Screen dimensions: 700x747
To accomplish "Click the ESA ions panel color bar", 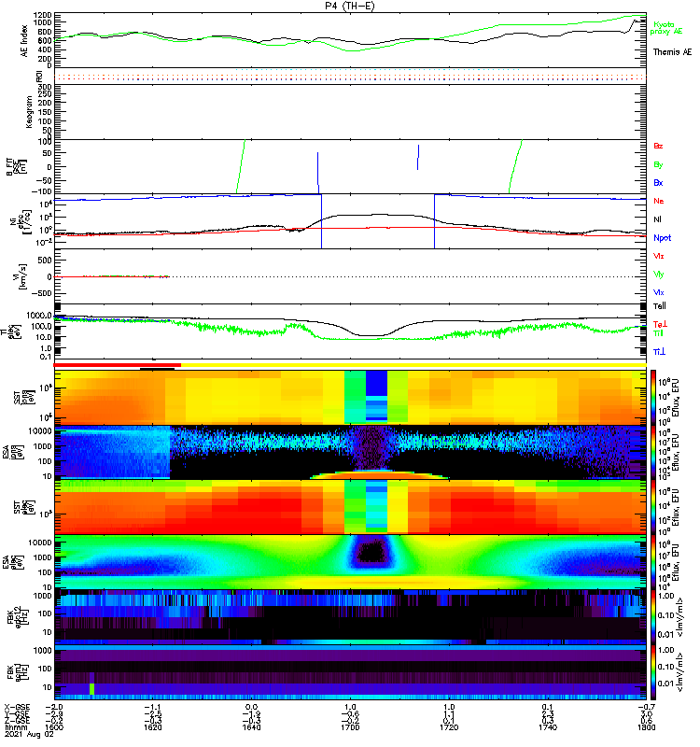I will click(x=652, y=452).
